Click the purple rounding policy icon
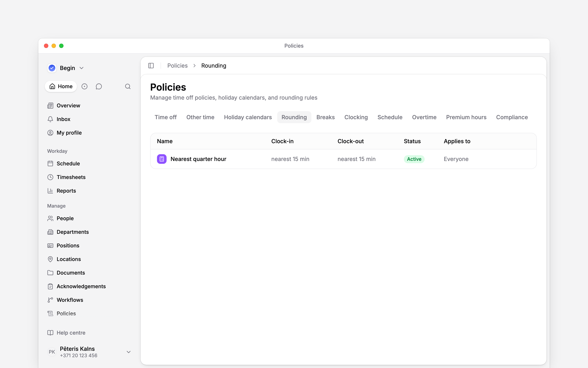The image size is (588, 368). pyautogui.click(x=162, y=159)
